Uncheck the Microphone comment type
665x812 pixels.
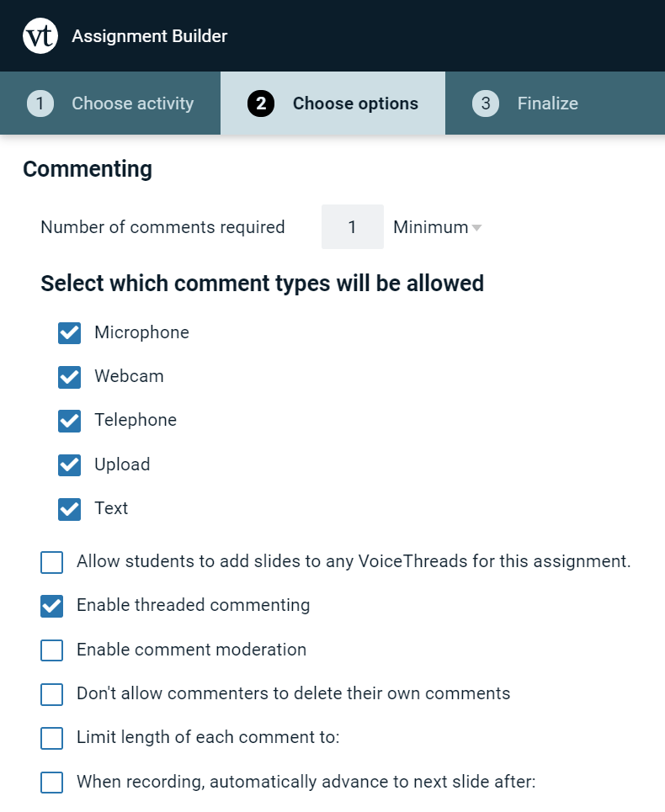[x=69, y=332]
